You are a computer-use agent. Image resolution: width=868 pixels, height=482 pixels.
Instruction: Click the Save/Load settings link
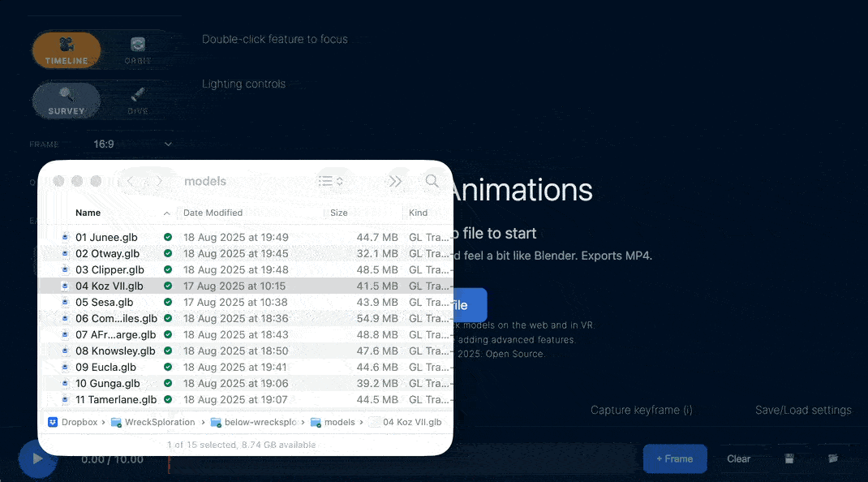[802, 410]
